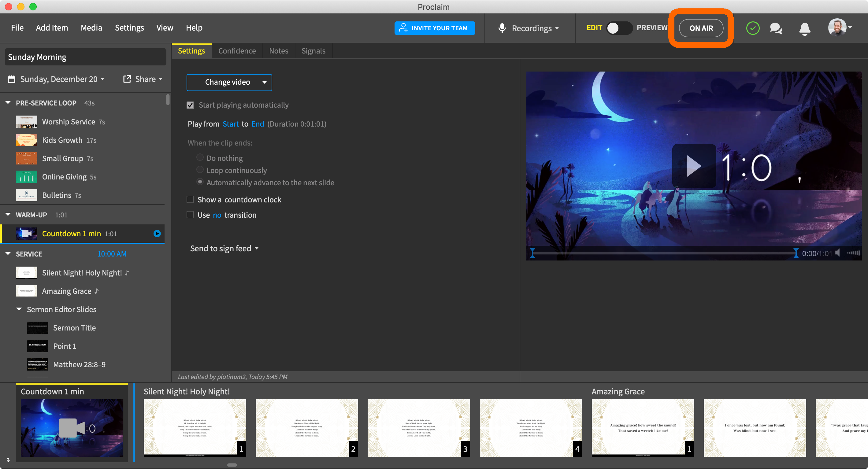Click the Start link in Play from
Viewport: 868px width, 469px height.
pyautogui.click(x=231, y=124)
